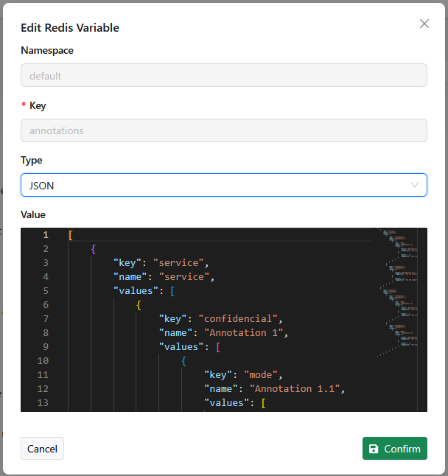Expand Type options with the chevron arrow
This screenshot has height=476, width=448.
tap(415, 185)
